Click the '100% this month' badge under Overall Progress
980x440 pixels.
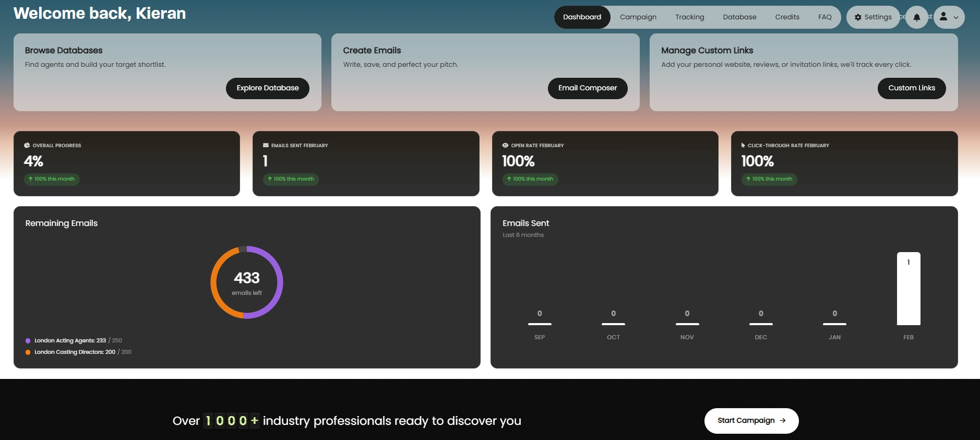pos(52,179)
